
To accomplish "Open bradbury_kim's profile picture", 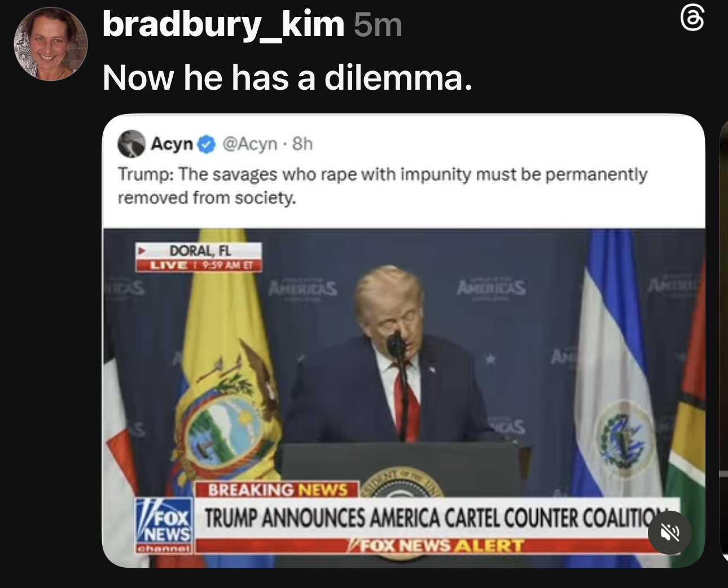I will tap(50, 44).
